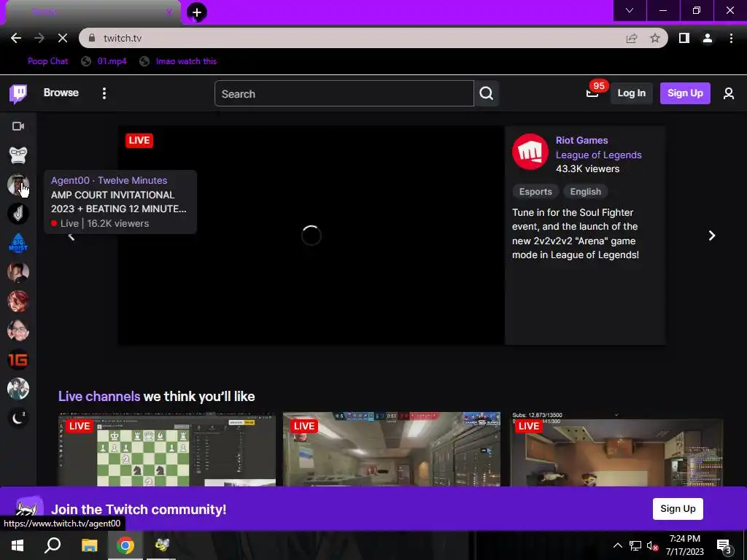Screen dimensions: 747x560
Task: Click the Log In button
Action: click(631, 93)
